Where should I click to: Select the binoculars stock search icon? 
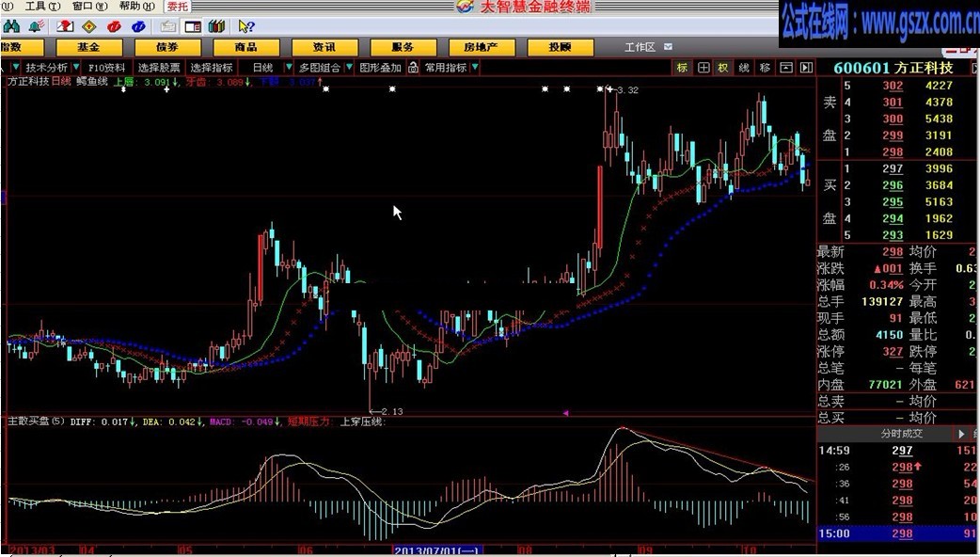tap(12, 26)
